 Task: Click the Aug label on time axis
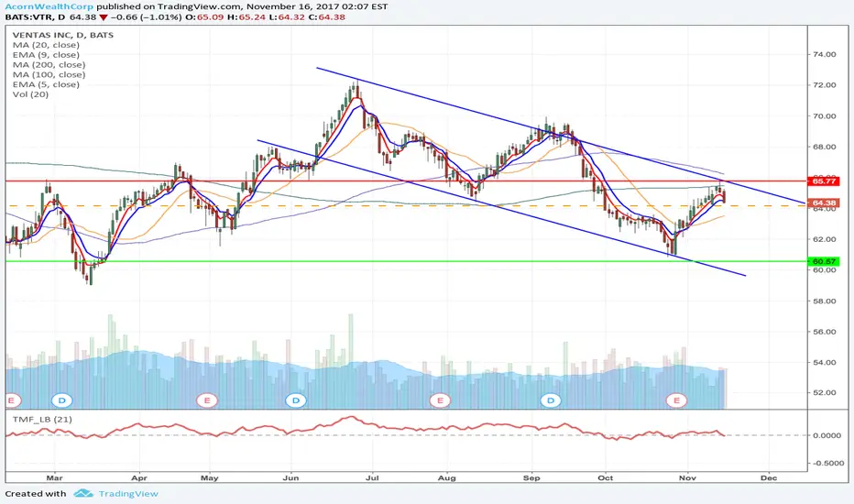(446, 477)
